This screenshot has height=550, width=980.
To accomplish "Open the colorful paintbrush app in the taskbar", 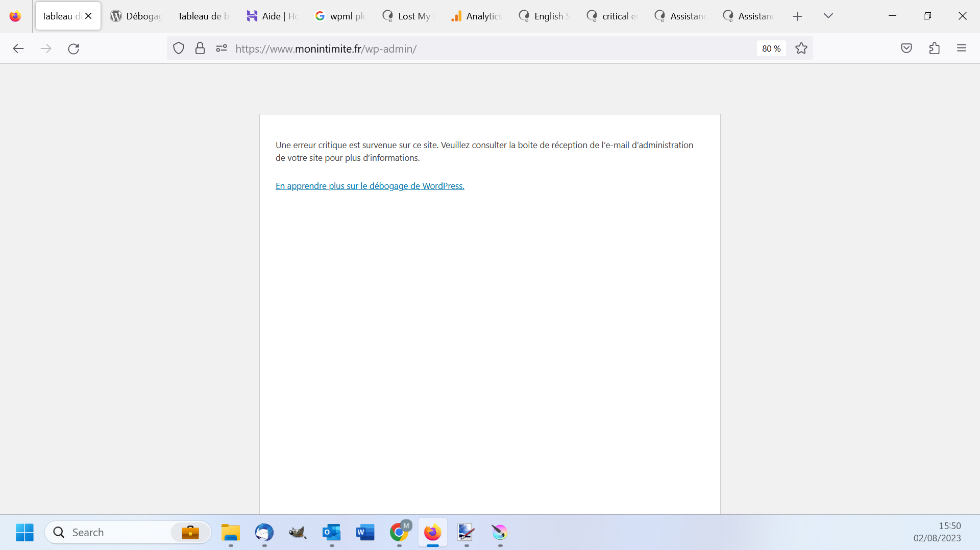I will pyautogui.click(x=500, y=532).
